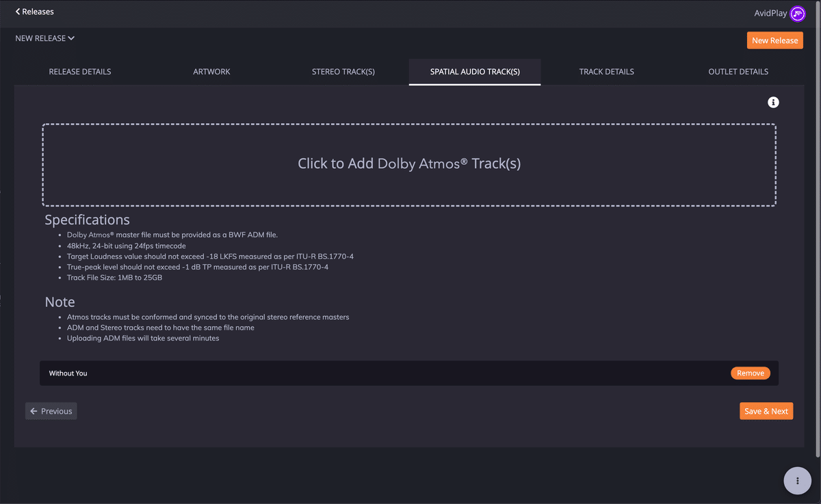Click to Add Dolby Atmos Track(s) area
821x504 pixels.
pos(409,165)
